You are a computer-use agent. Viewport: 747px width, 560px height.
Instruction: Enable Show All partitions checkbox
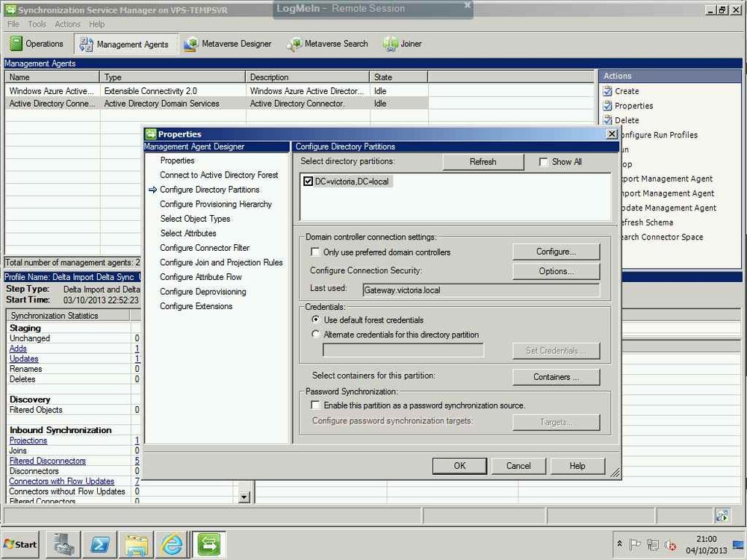pyautogui.click(x=543, y=162)
